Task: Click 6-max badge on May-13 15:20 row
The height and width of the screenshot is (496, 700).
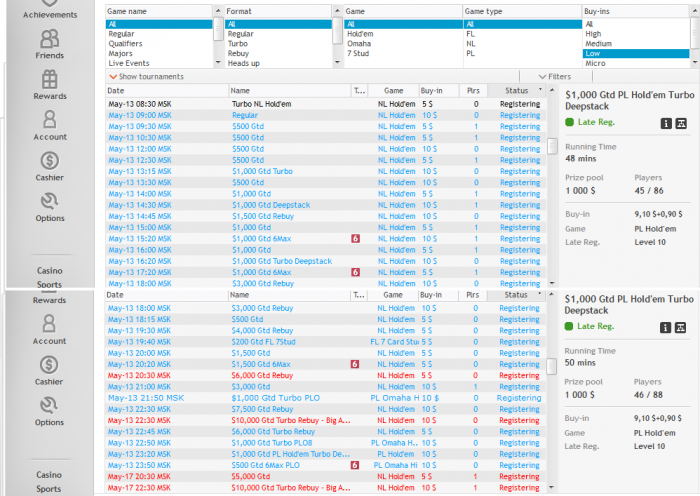Action: pyautogui.click(x=355, y=238)
